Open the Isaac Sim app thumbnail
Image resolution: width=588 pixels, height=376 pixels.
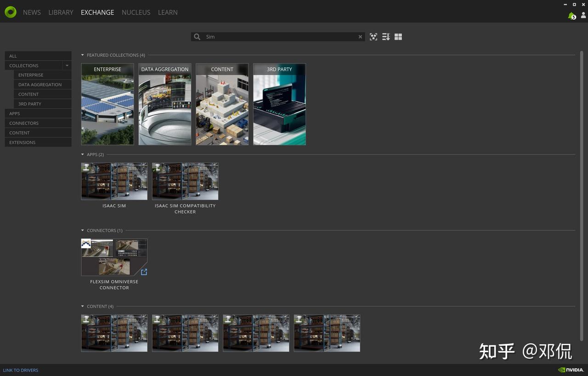(114, 181)
